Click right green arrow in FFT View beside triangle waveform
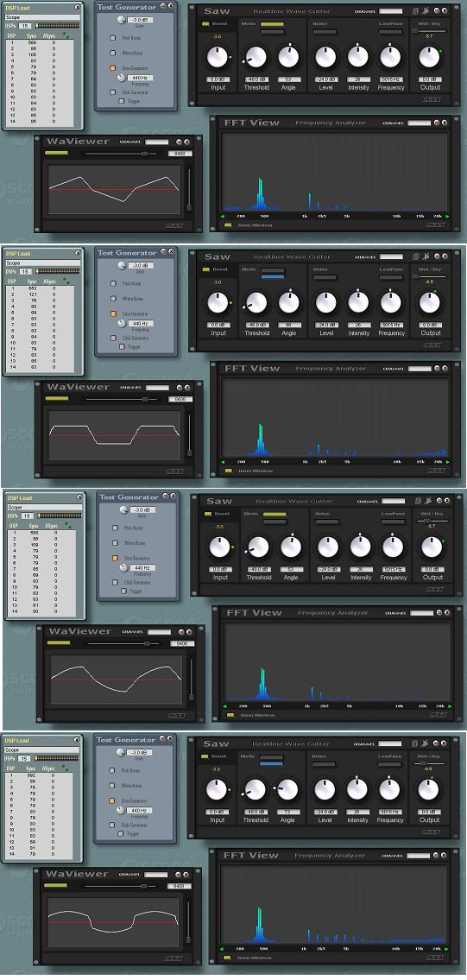The width and height of the screenshot is (467, 980). 447,217
